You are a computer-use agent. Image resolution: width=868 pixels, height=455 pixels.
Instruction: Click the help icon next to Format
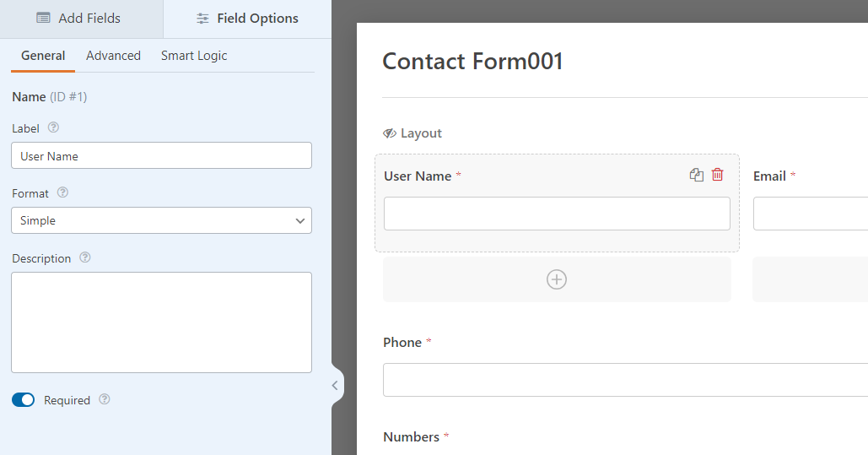click(62, 193)
